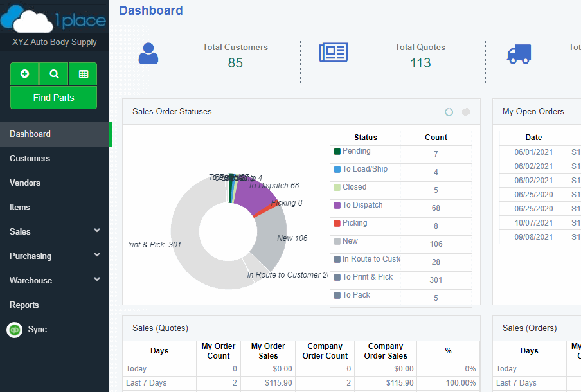Click the delivery truck icon
Screen dimensions: 581x392
519,54
